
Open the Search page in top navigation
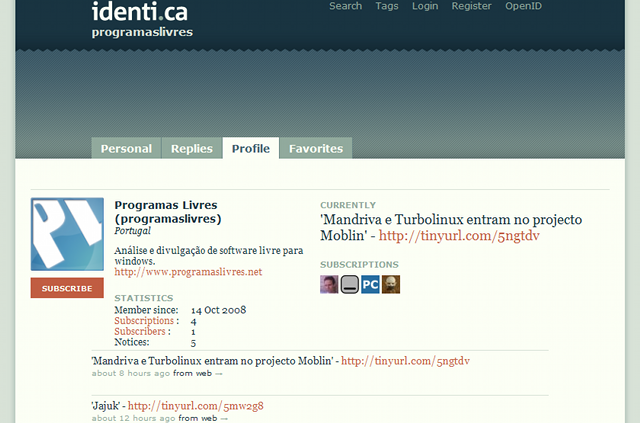(x=345, y=6)
